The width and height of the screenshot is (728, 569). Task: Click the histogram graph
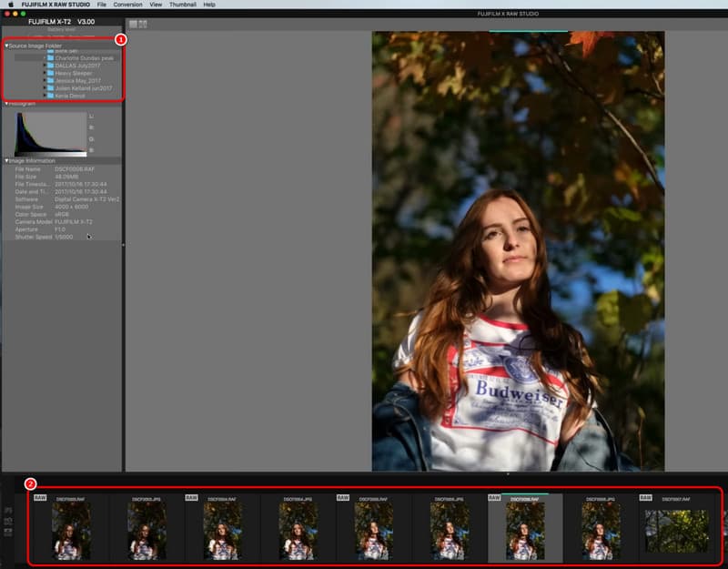51,134
